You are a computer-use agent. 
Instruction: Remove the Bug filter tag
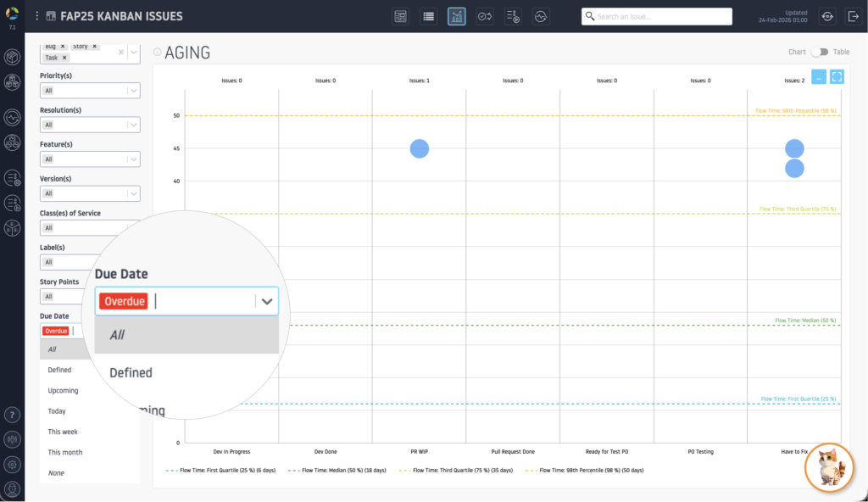click(x=63, y=46)
